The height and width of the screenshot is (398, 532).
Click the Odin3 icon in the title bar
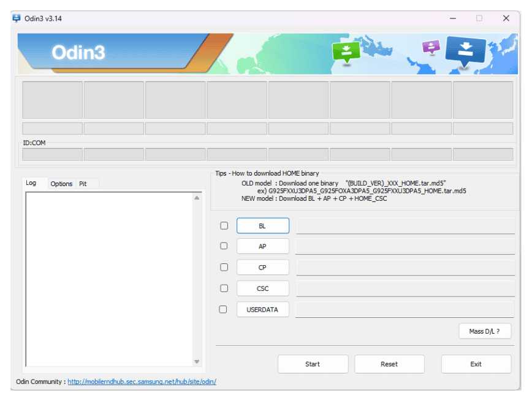(17, 18)
